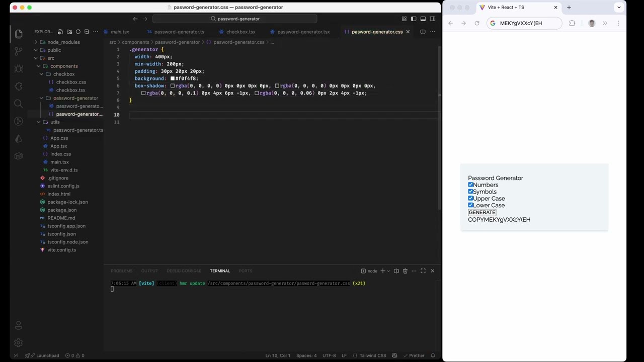Kill terminal with the trash icon
644x362 pixels.
[405, 271]
